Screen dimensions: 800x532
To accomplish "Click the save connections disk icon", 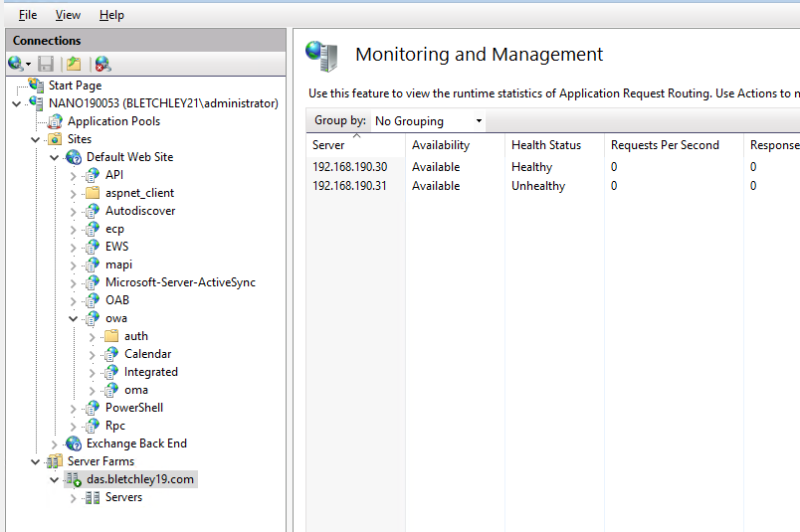I will 46,64.
